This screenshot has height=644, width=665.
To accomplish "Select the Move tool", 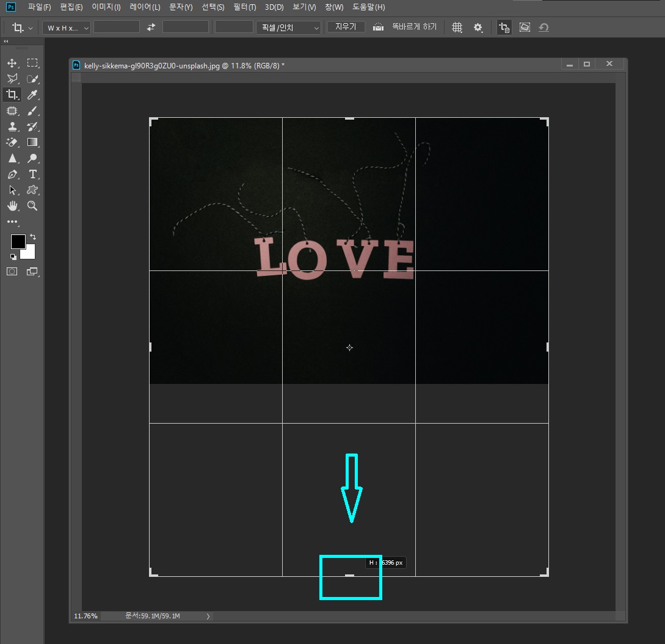I will point(12,63).
